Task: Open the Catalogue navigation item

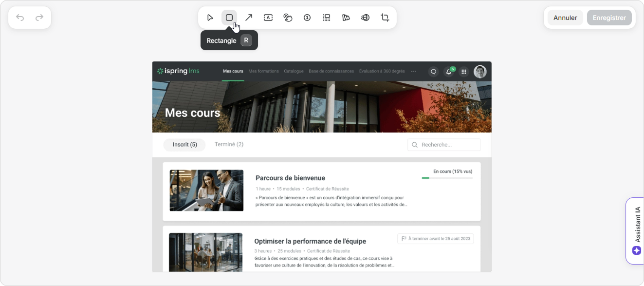Action: pos(294,71)
